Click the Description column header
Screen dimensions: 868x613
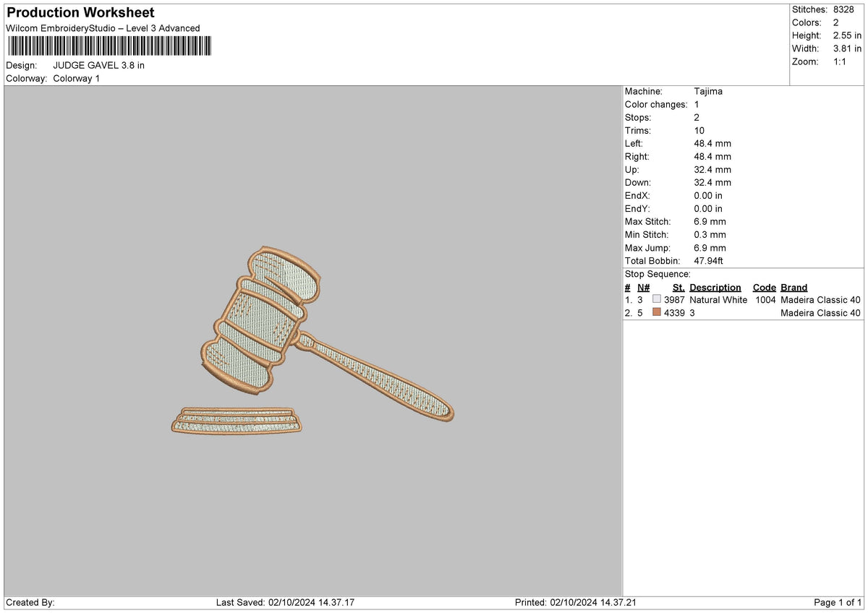point(715,287)
